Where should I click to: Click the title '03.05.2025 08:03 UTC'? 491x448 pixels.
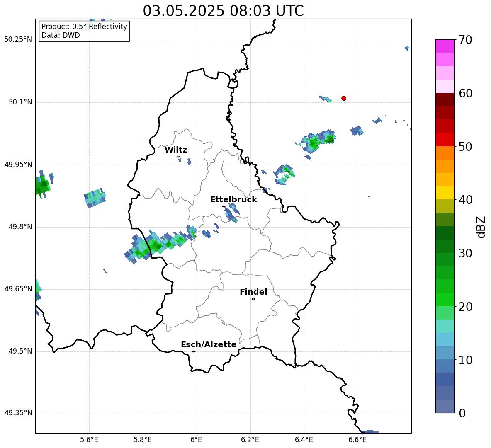(x=223, y=11)
